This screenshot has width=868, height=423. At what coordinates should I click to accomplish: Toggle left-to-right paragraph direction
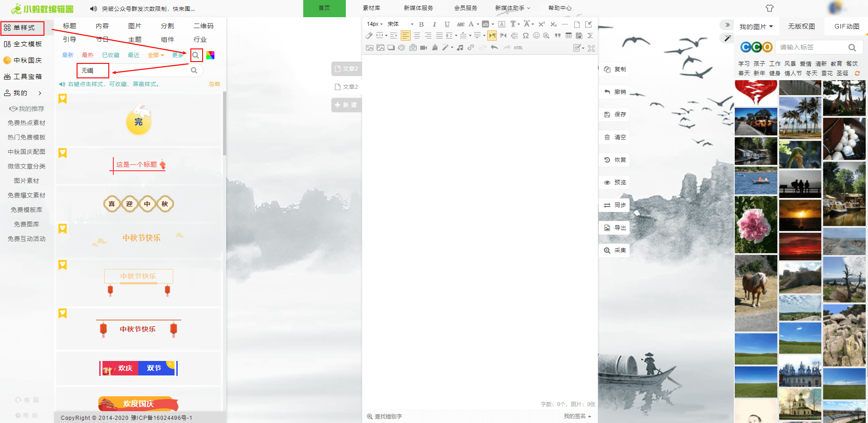pyautogui.click(x=492, y=35)
